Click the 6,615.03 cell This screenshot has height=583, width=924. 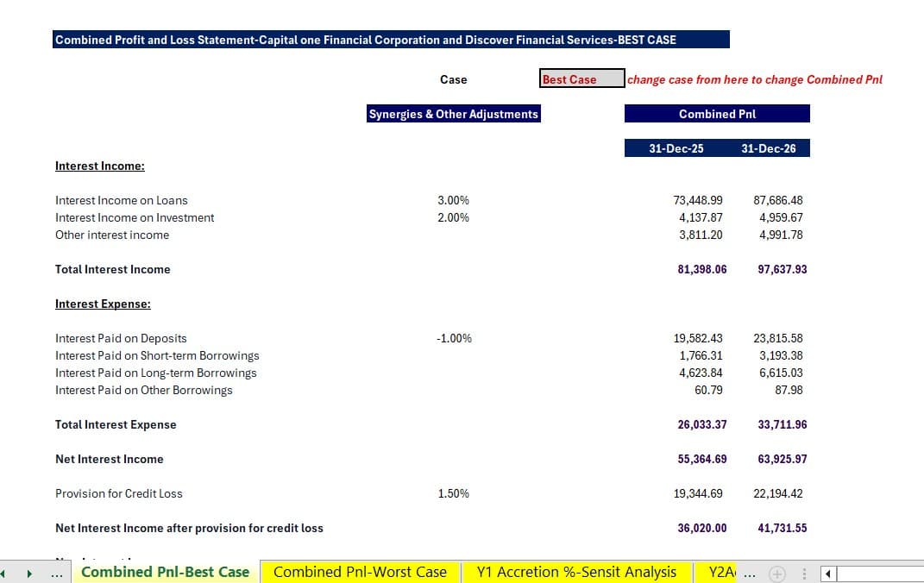[x=781, y=373]
